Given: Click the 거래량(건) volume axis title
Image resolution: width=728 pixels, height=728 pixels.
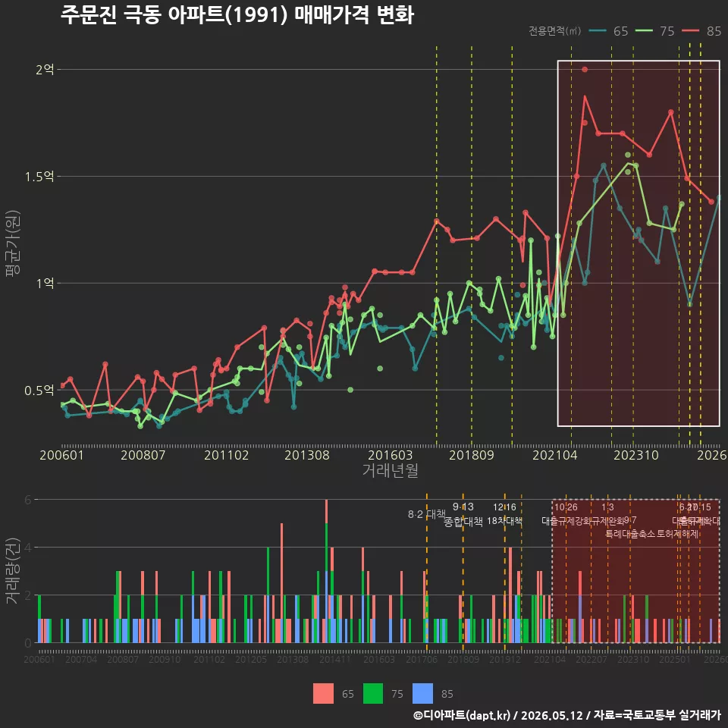Looking at the screenshot, I should pyautogui.click(x=12, y=571).
